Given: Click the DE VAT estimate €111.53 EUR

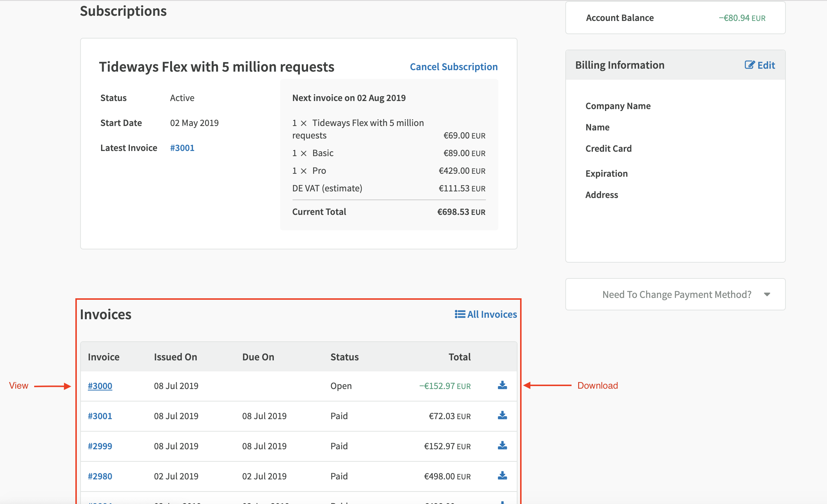Looking at the screenshot, I should (x=462, y=188).
